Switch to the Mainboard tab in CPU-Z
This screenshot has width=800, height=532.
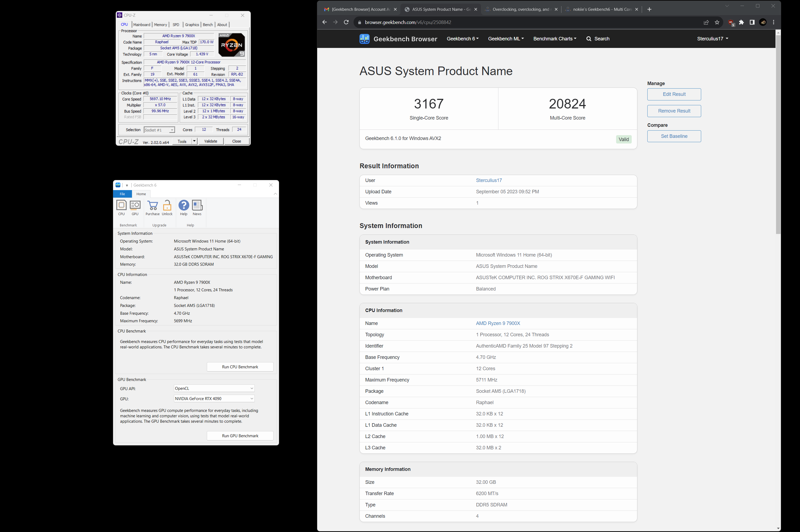click(x=141, y=24)
